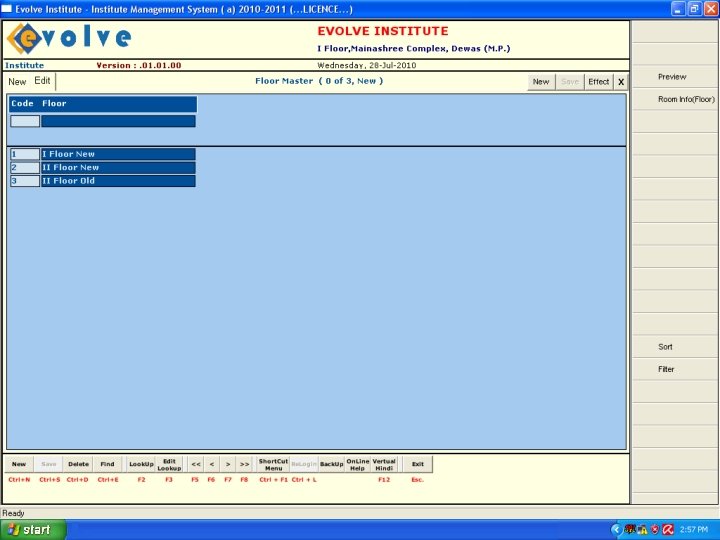
Task: Click the Find toolbar button
Action: pos(107,464)
